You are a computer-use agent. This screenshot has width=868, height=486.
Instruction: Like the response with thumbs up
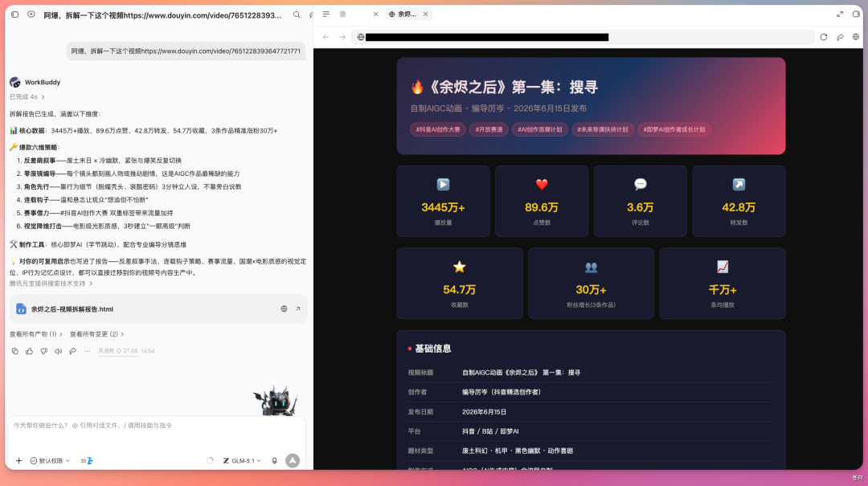tap(30, 351)
